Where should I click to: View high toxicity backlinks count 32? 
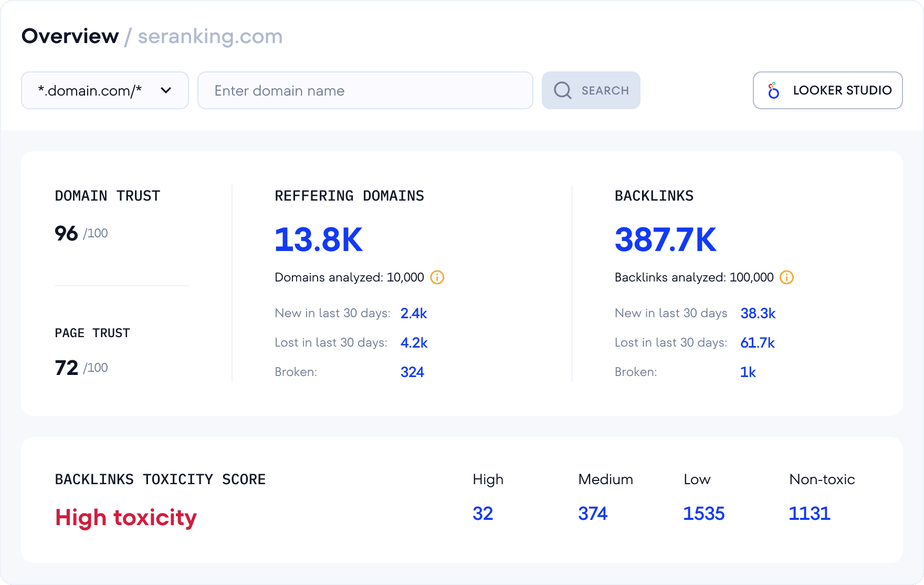pos(483,513)
